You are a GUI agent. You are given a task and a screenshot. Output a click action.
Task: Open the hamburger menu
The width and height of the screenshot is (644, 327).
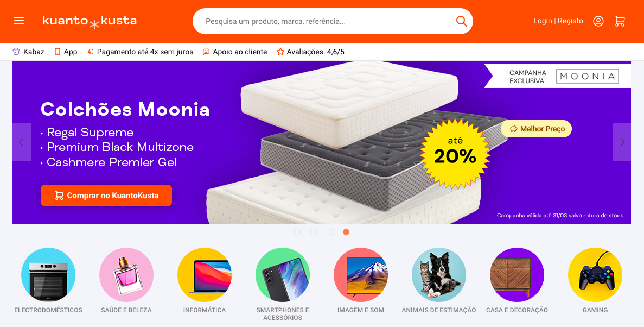(19, 21)
